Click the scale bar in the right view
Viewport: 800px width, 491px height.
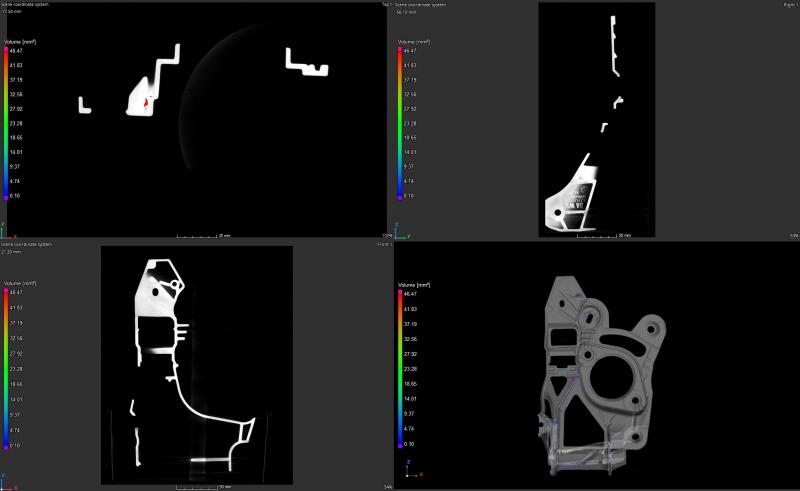point(611,235)
